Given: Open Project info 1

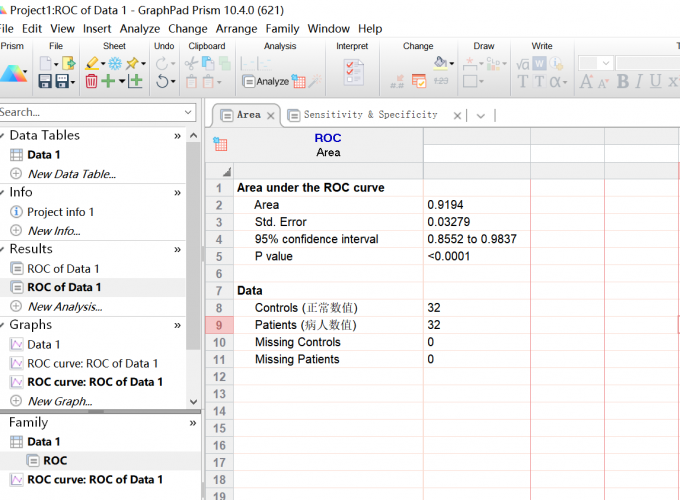Looking at the screenshot, I should [x=60, y=212].
